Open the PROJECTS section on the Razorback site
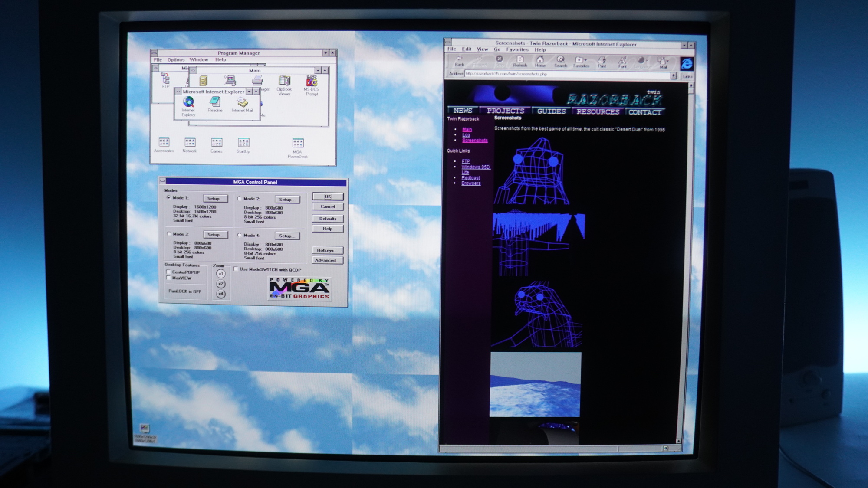868x488 pixels. click(x=505, y=111)
